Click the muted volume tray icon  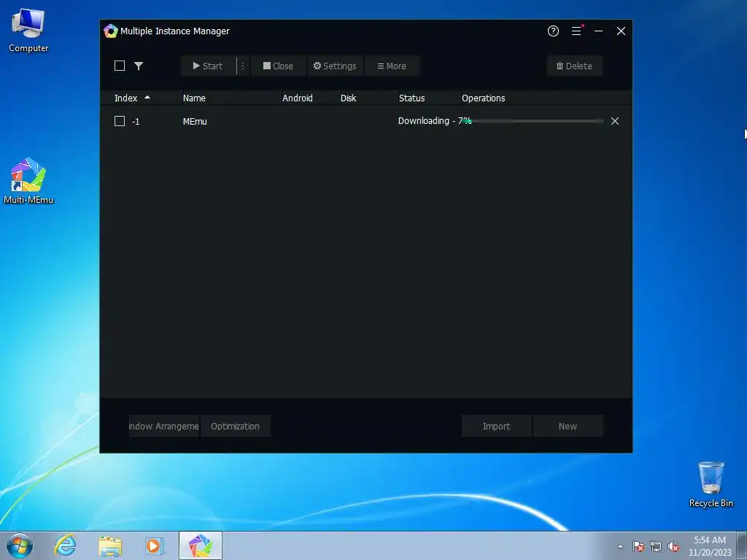point(673,546)
